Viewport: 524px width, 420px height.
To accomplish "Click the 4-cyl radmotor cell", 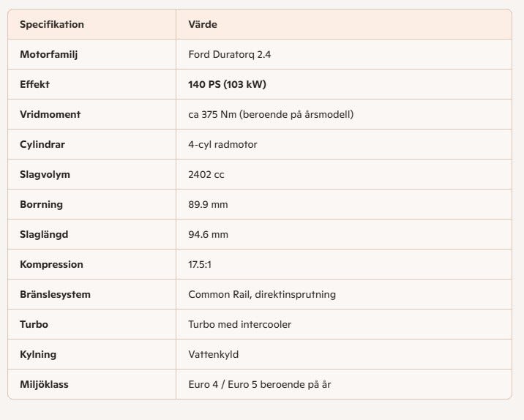I will tap(222, 144).
